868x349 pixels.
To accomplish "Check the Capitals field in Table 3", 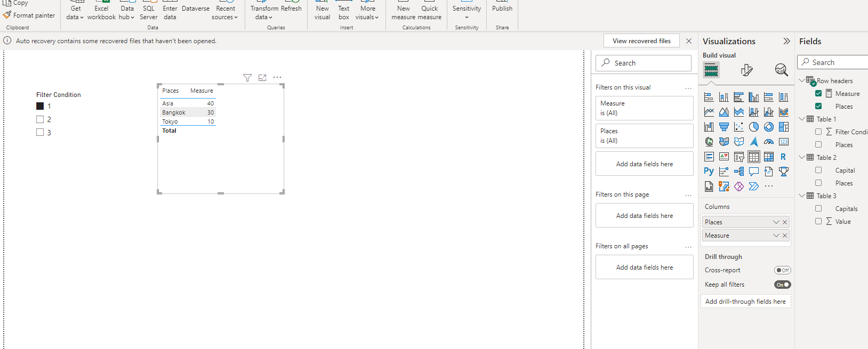I will [x=818, y=208].
